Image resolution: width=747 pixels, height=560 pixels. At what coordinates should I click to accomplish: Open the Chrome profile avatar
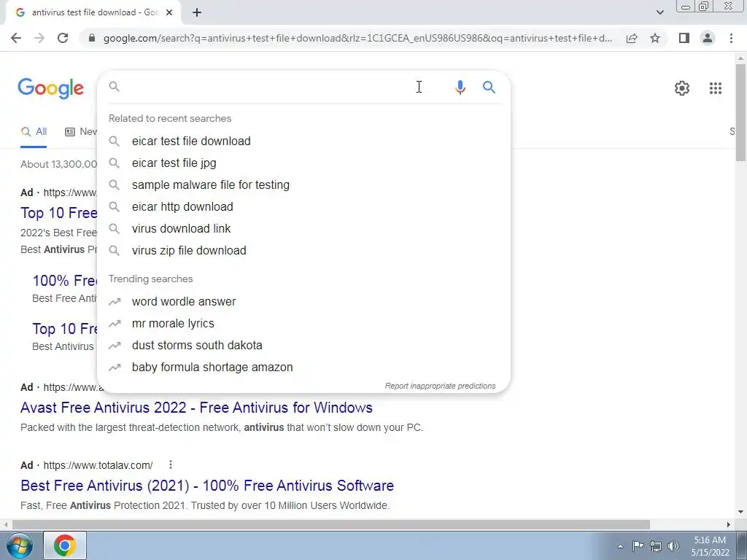pyautogui.click(x=708, y=38)
